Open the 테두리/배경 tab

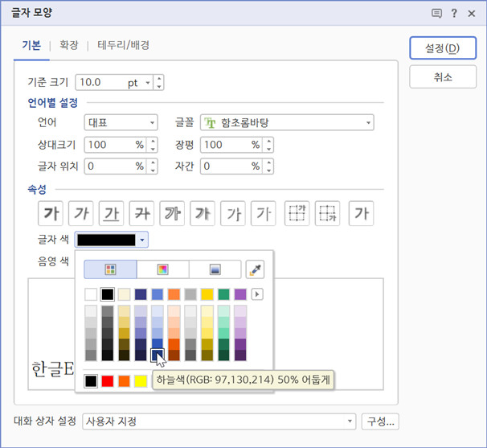point(123,45)
